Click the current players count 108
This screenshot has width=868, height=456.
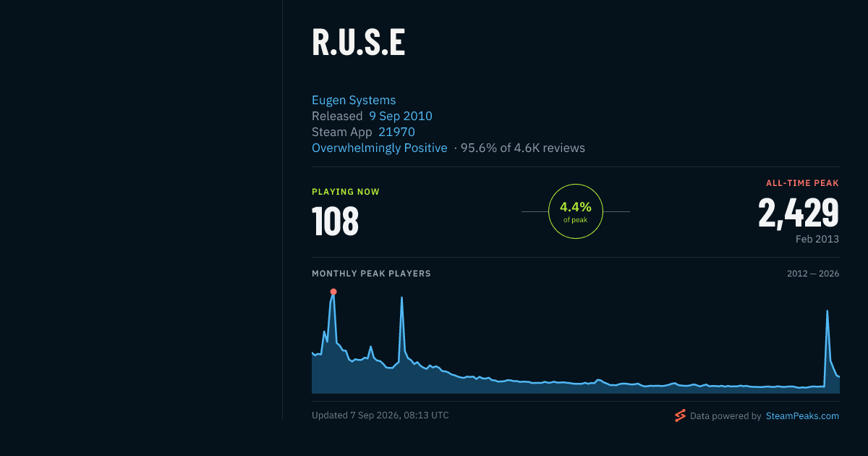[336, 221]
